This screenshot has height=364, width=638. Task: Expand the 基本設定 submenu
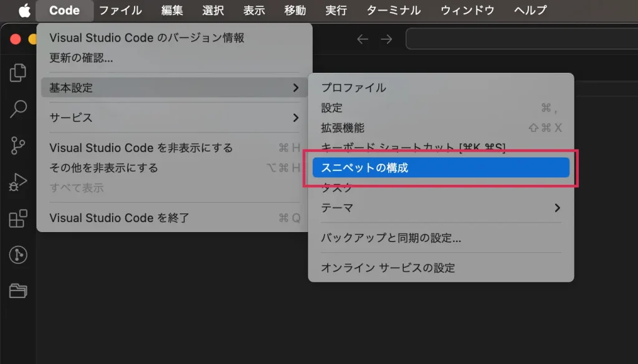174,87
